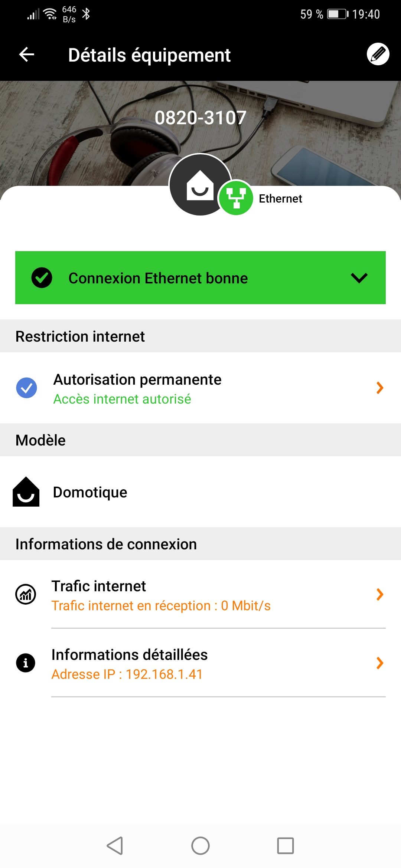Open the Informations détaillées entry
This screenshot has height=868, width=401.
pyautogui.click(x=130, y=655)
